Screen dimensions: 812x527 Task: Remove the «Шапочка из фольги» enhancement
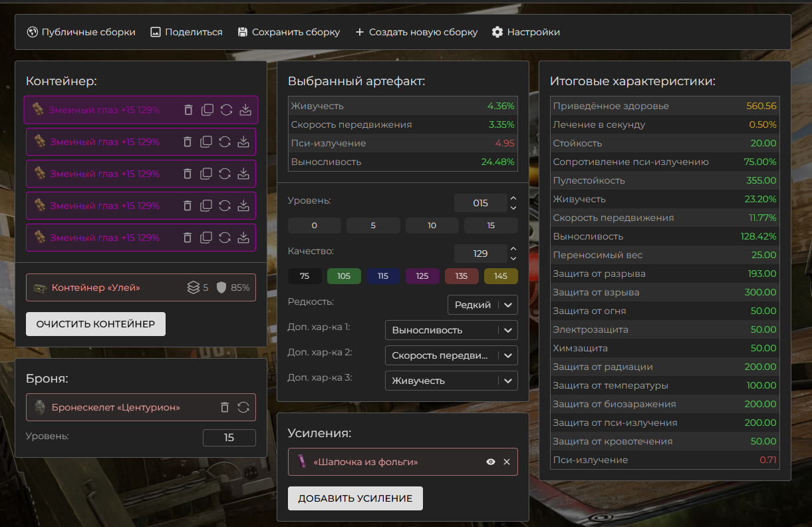(507, 462)
